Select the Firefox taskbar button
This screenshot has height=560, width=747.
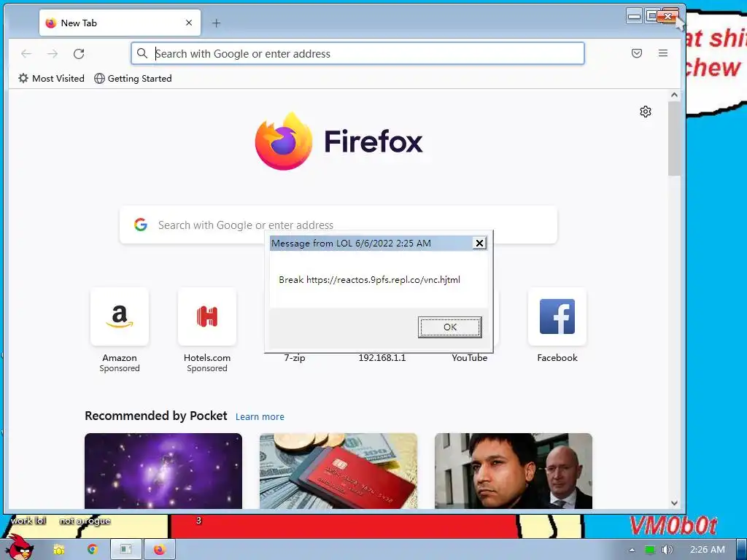point(160,550)
